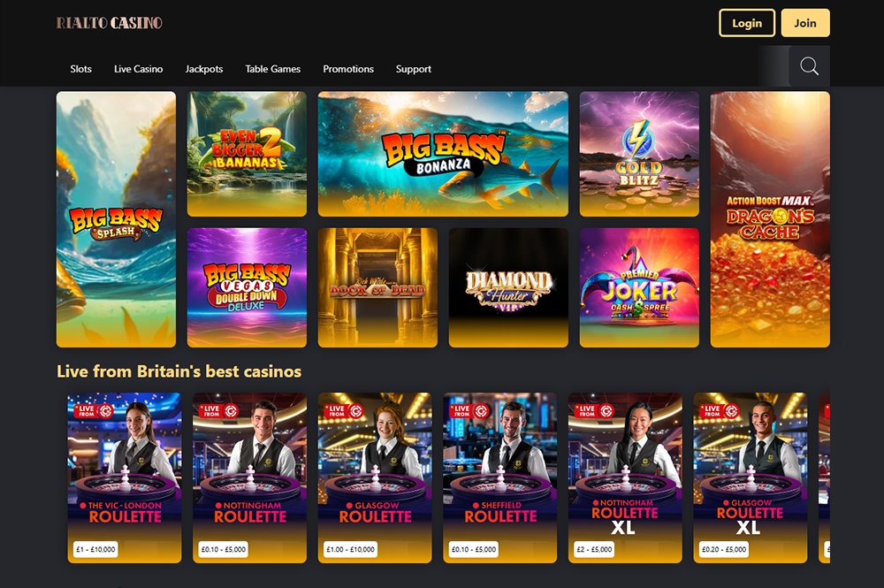Image resolution: width=884 pixels, height=588 pixels.
Task: Open Book of Dead game tile
Action: click(x=377, y=287)
